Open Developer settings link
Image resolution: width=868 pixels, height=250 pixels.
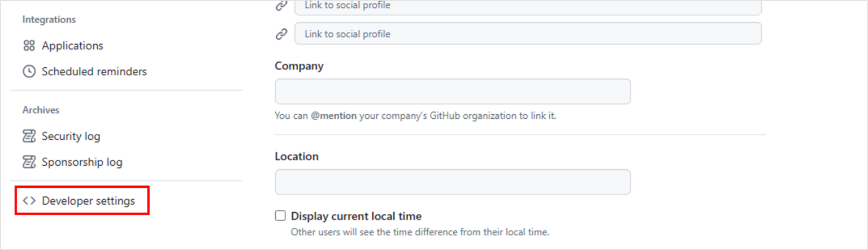click(88, 201)
